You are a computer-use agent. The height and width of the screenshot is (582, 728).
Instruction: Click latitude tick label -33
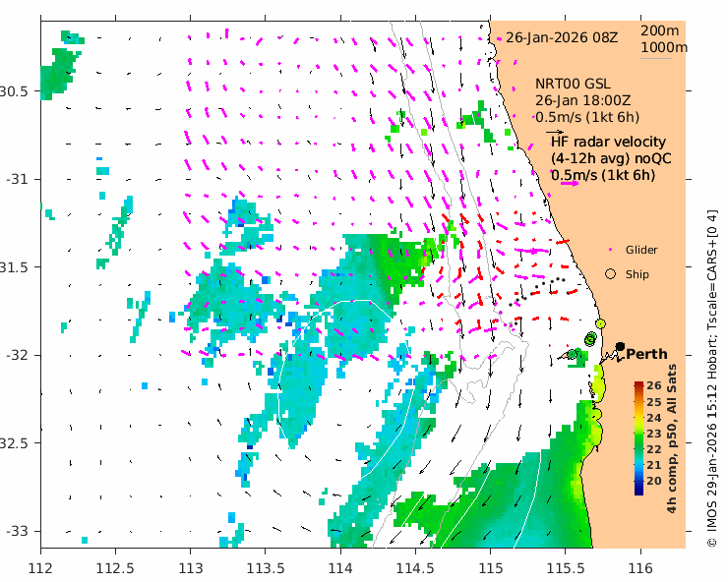click(x=17, y=531)
